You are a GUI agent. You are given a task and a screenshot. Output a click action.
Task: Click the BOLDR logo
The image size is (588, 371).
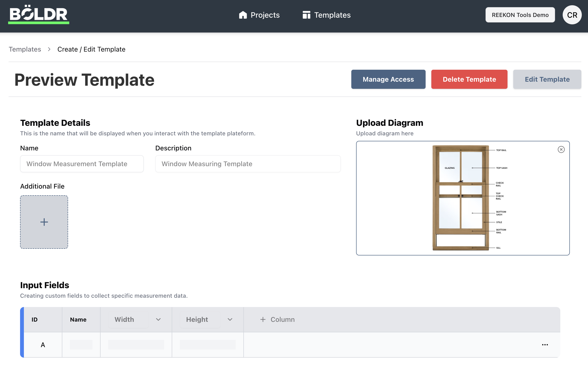click(x=39, y=15)
